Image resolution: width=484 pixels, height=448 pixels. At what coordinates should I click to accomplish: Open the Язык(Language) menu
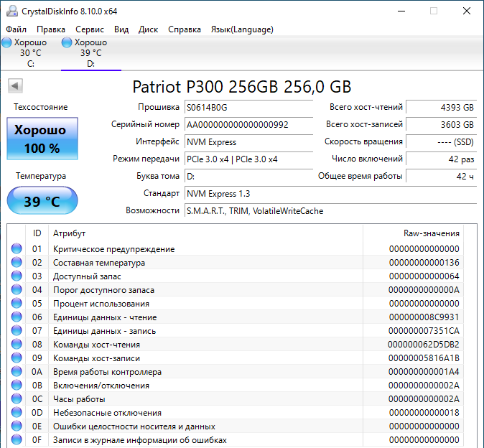pyautogui.click(x=242, y=29)
